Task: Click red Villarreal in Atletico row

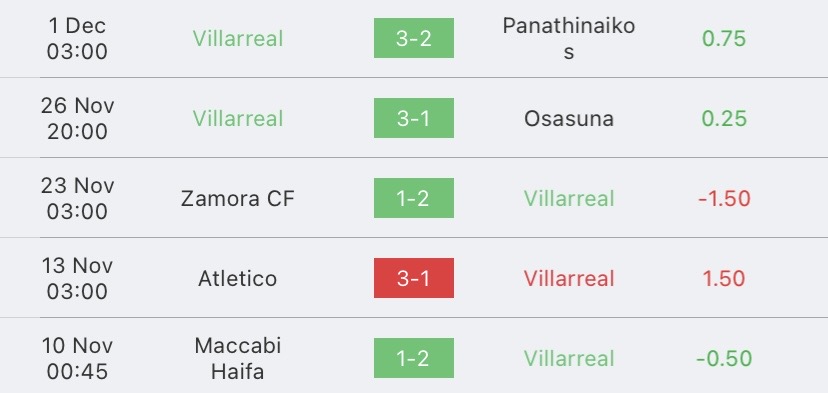Action: pyautogui.click(x=569, y=278)
